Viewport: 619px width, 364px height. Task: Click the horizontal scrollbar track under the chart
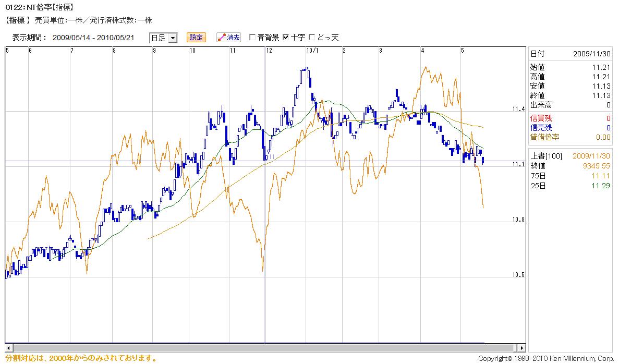tap(261, 348)
